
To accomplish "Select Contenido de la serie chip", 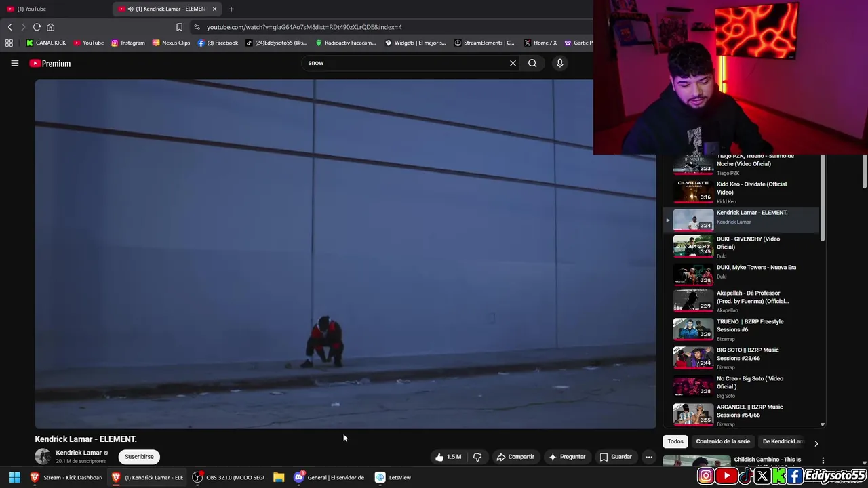I will tap(723, 441).
